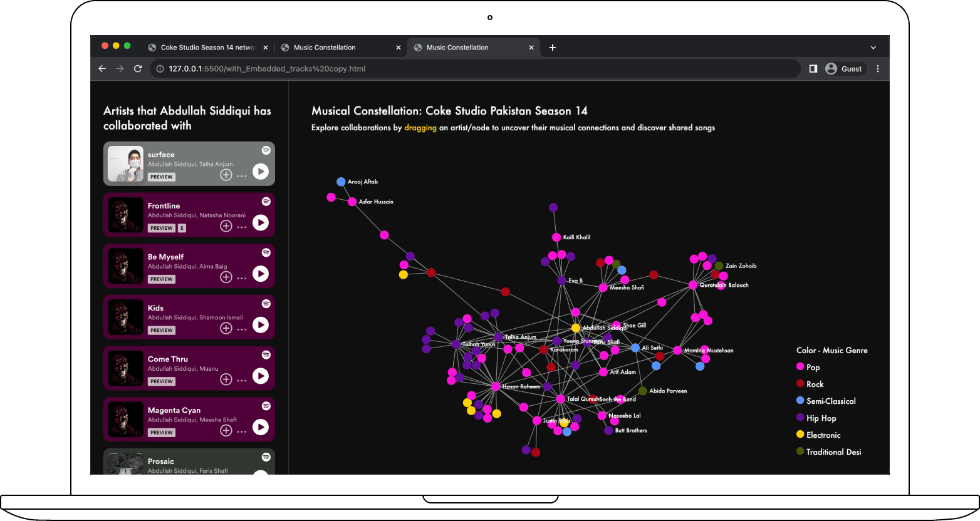Open Chrome's three-dot menu
980x521 pixels.
tap(878, 69)
